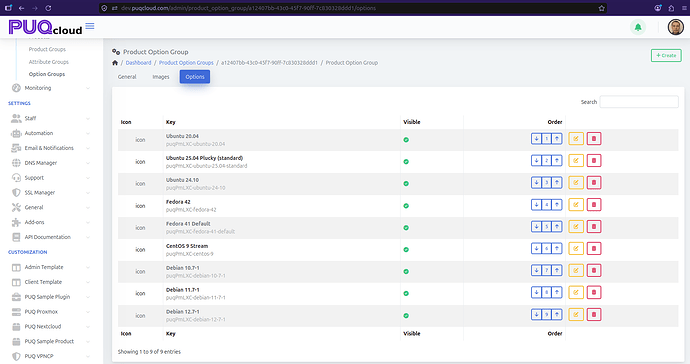The width and height of the screenshot is (690, 364).
Task: Move Ubuntu 24.10 option up
Action: pyautogui.click(x=557, y=183)
